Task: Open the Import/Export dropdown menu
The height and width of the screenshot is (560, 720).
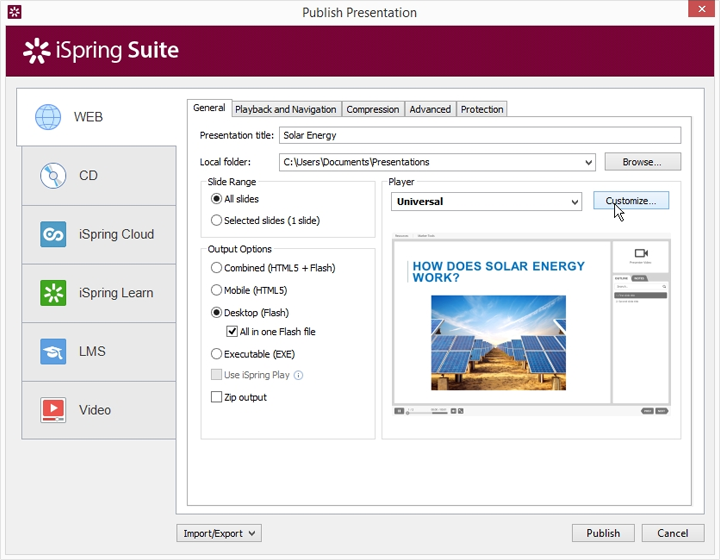Action: click(219, 533)
